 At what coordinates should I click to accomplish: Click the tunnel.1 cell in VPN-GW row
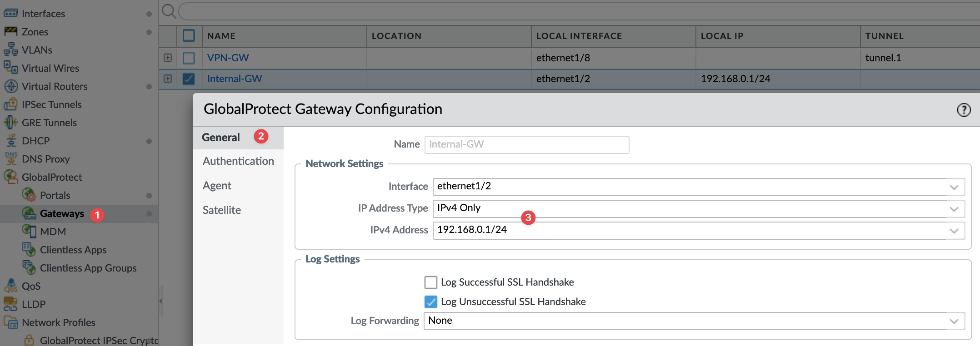[x=883, y=58]
